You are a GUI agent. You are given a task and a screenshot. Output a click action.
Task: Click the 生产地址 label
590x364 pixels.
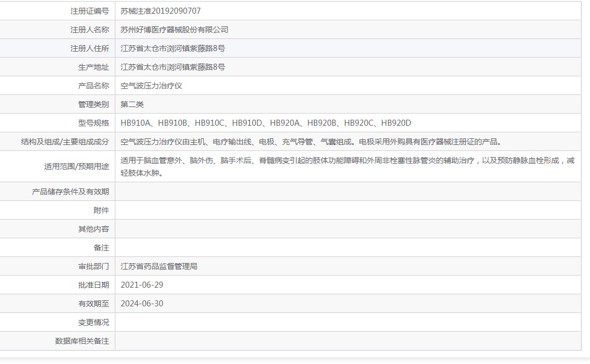(x=94, y=68)
